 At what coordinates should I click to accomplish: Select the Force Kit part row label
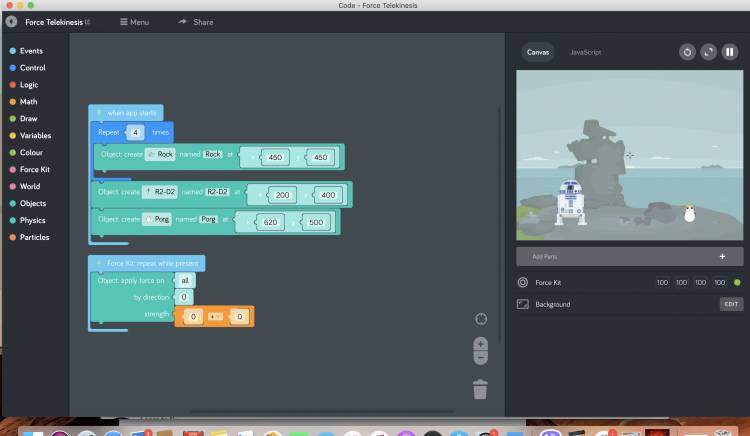coord(548,283)
